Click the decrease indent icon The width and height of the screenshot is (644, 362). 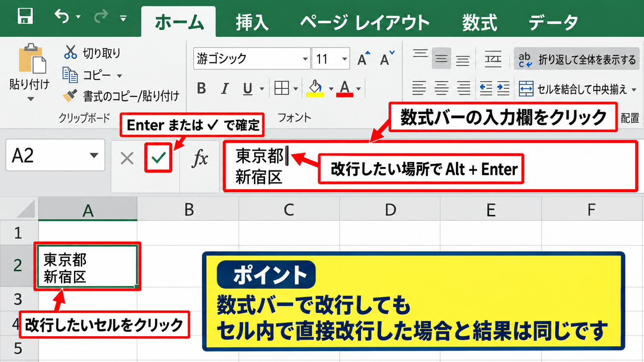pos(486,88)
